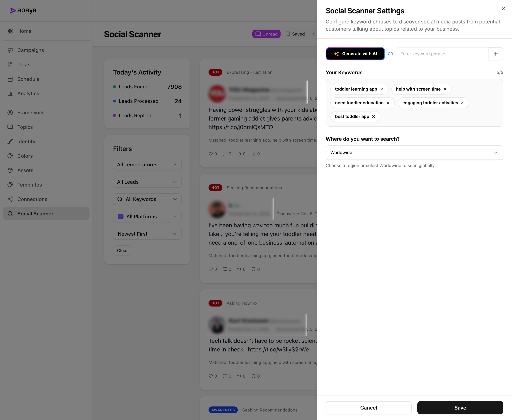Screen dimensions: 512x420
Task: Navigate to Topics in the sidebar
Action: (x=25, y=127)
